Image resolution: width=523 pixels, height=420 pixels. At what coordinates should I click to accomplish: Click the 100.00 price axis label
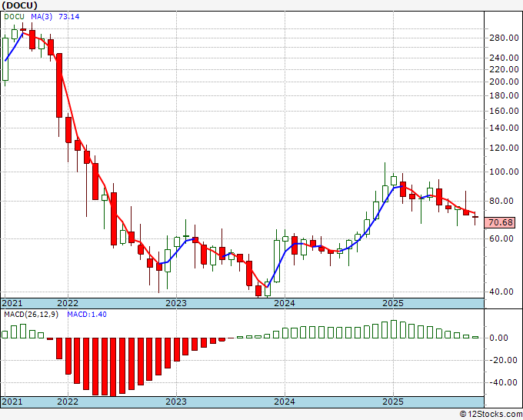pyautogui.click(x=504, y=172)
